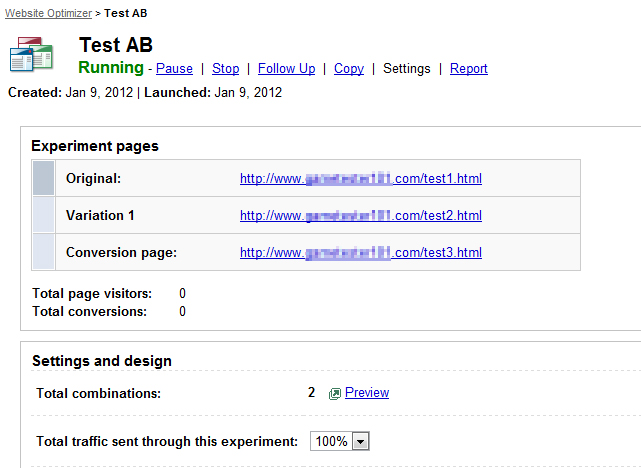Click the Conversion page row color marker
Viewport: 641px width, 468px height.
(44, 252)
